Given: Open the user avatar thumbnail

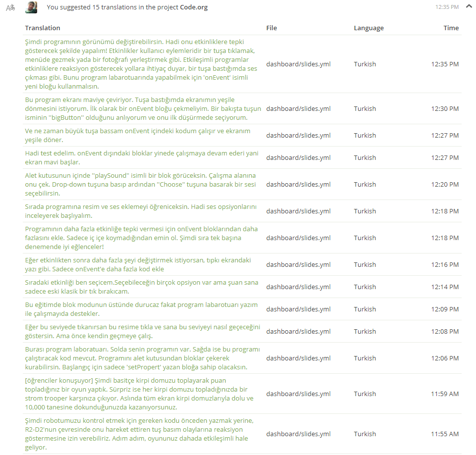Looking at the screenshot, I should tap(31, 7).
